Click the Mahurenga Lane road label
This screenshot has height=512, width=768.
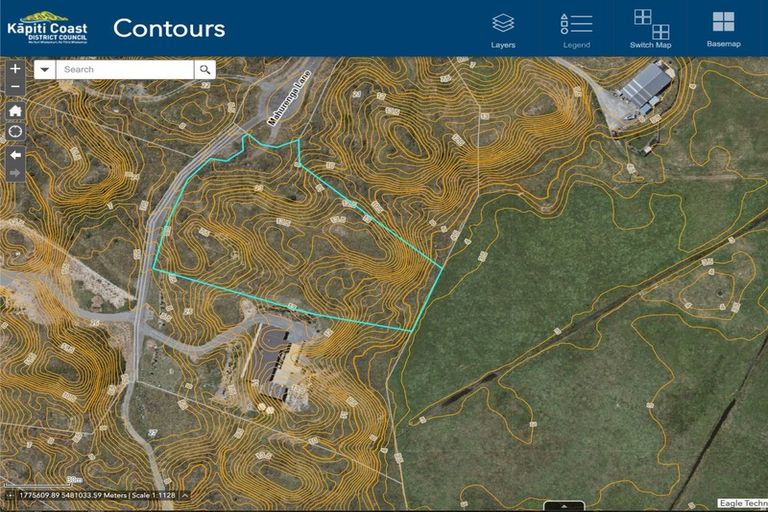point(289,98)
